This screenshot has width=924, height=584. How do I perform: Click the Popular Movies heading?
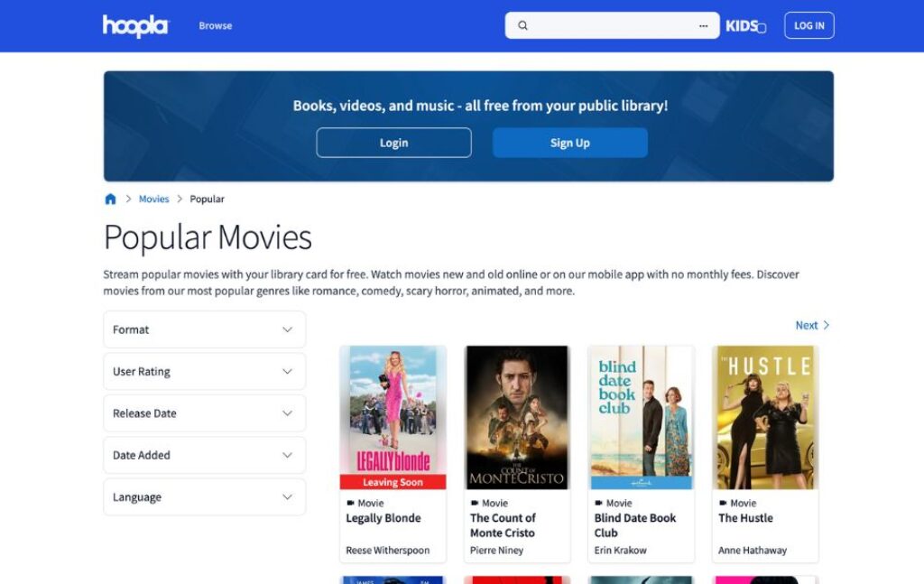tap(208, 237)
